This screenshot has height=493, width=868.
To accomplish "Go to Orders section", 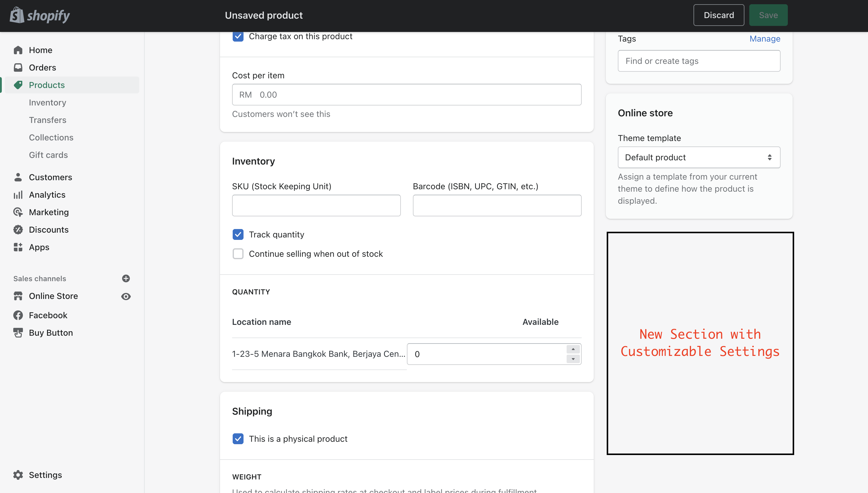I will click(42, 68).
